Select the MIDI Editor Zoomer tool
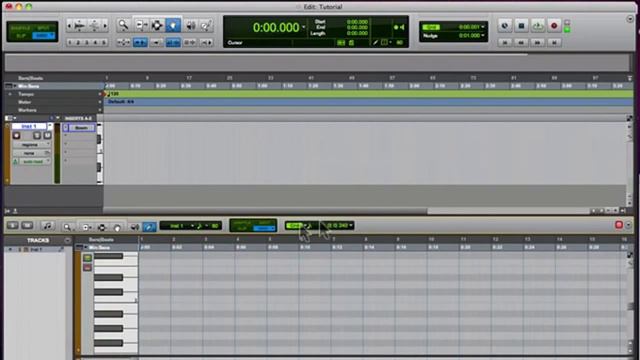This screenshot has width=640, height=360. coord(67,227)
